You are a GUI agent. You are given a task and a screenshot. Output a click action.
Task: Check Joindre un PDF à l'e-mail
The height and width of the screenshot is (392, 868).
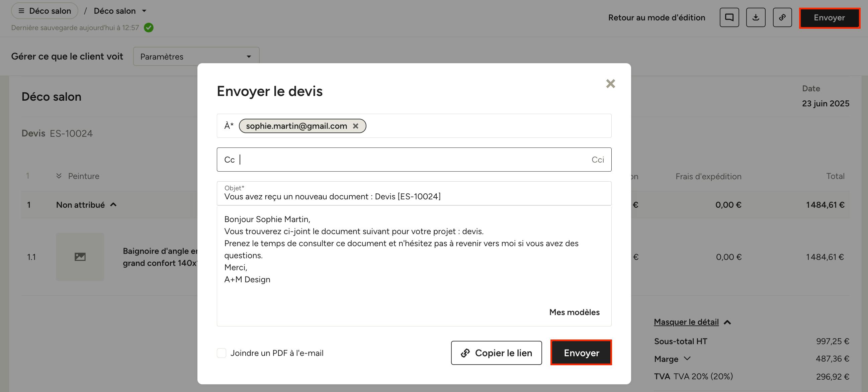[x=222, y=353]
